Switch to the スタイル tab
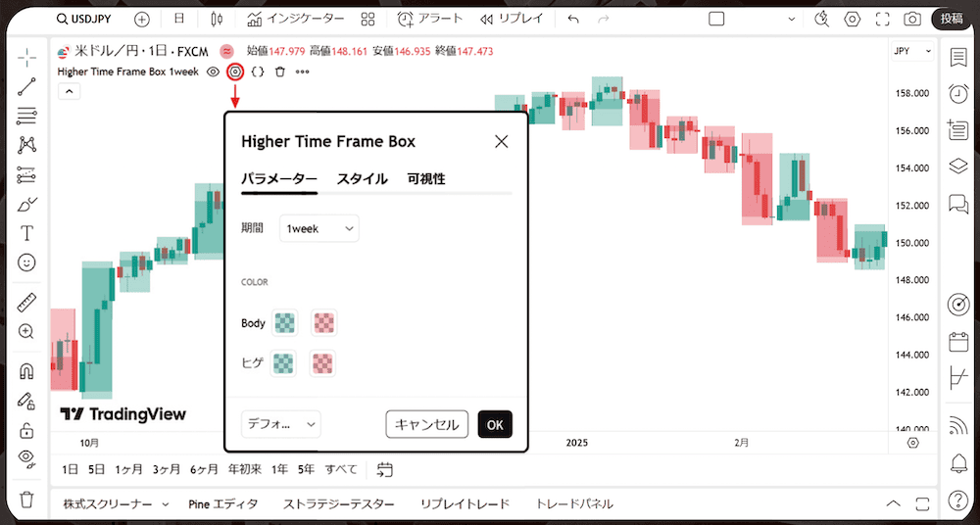Screen dimensions: 980x525 [x=362, y=179]
